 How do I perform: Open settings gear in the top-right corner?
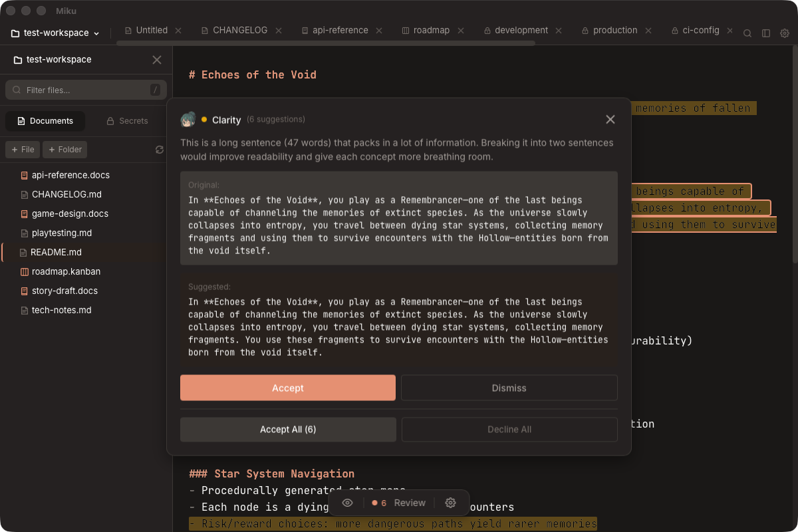tap(785, 33)
